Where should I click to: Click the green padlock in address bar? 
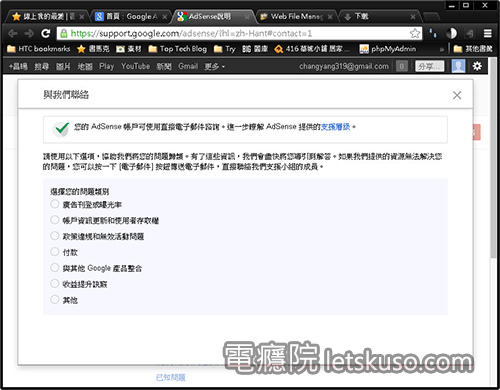(x=63, y=33)
